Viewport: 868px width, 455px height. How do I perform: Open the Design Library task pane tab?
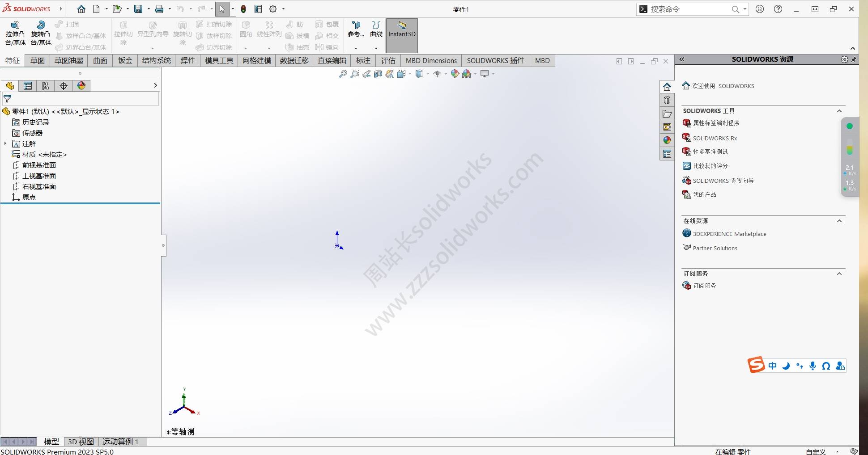[667, 100]
